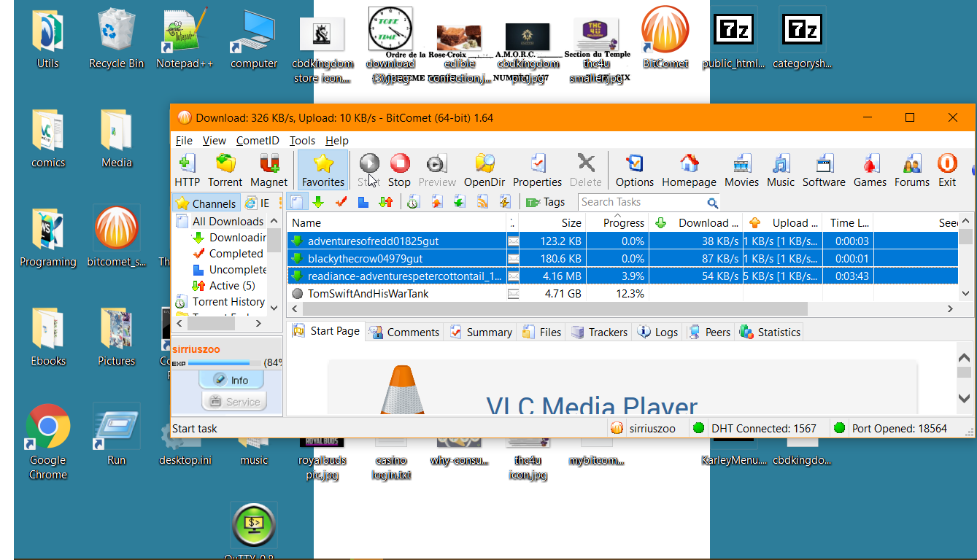Click the comments envelope icon for adventuresofredd01825gut
Viewport: 977px width, 560px height.
(513, 241)
